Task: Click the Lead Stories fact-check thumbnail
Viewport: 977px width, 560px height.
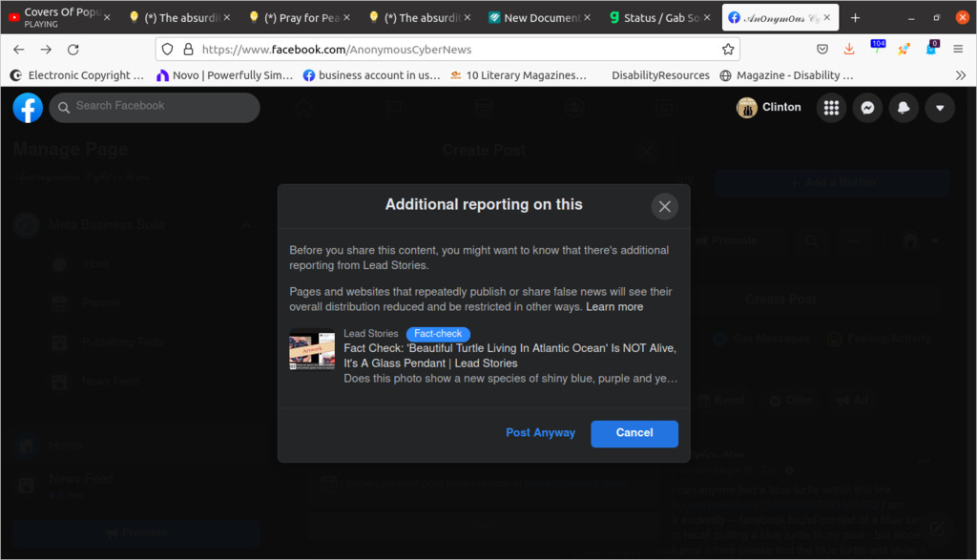Action: click(x=312, y=350)
